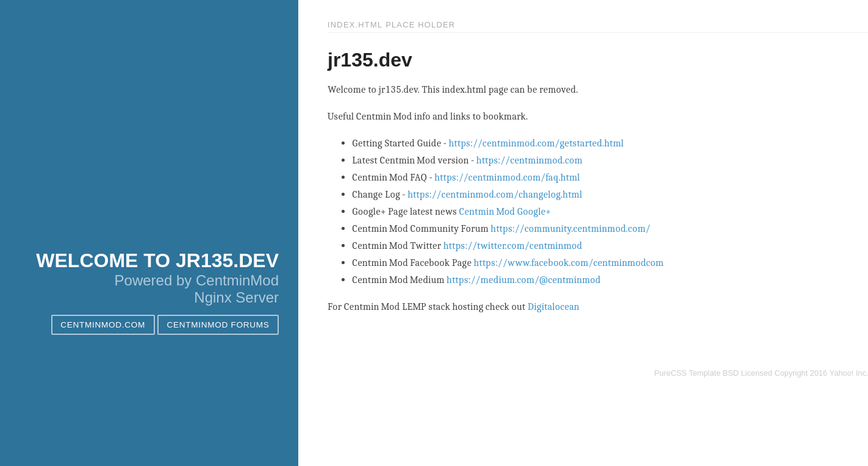This screenshot has height=466, width=868.
Task: Open the Centmin Mod FAQ link
Action: click(507, 177)
